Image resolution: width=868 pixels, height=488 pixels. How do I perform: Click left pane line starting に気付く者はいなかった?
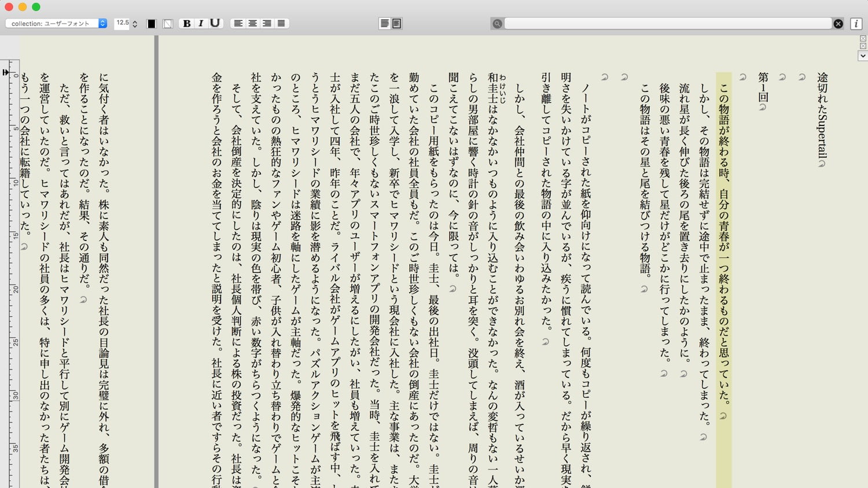coord(104,280)
